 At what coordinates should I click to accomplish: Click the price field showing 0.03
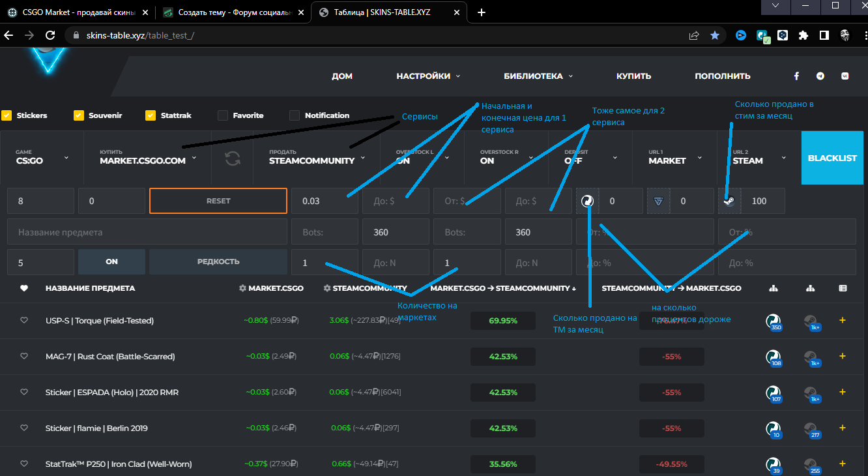[325, 201]
